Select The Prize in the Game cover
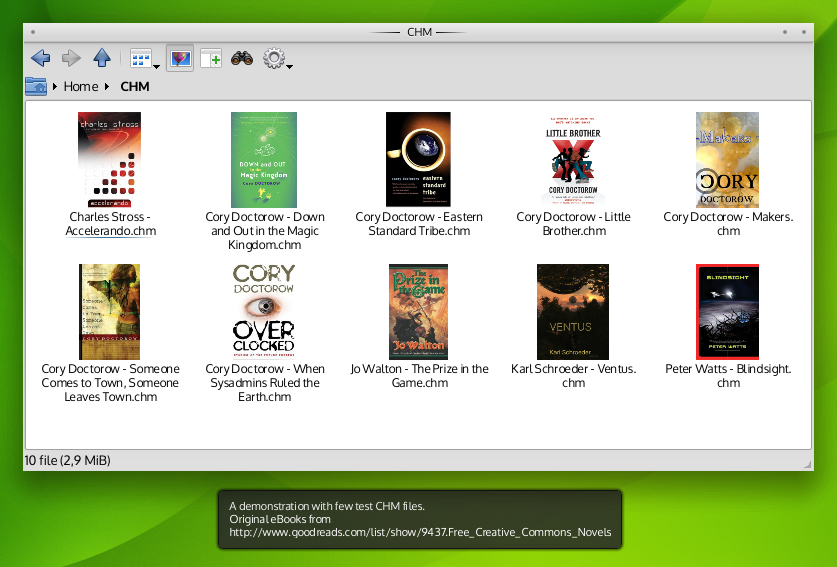The width and height of the screenshot is (837, 567). 418,312
